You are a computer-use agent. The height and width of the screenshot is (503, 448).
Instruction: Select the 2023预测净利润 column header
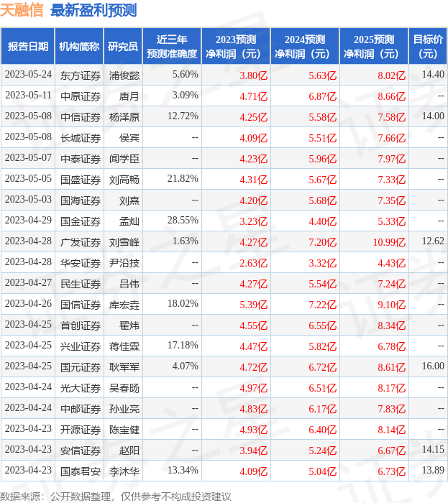click(236, 47)
